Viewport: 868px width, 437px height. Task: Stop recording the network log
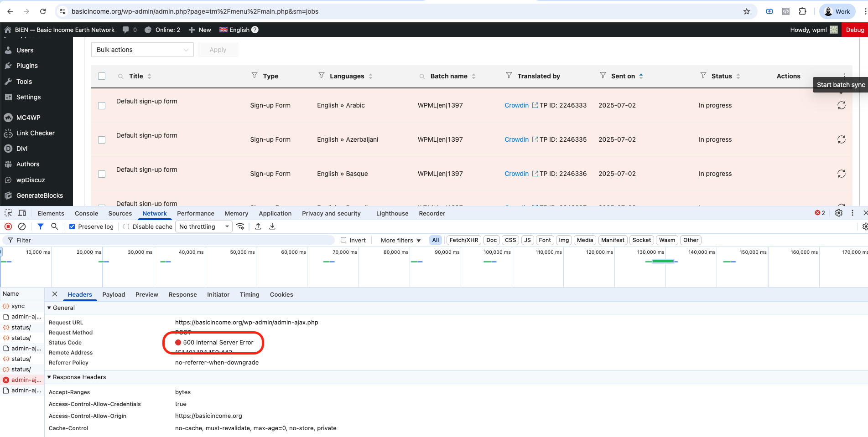(8, 226)
